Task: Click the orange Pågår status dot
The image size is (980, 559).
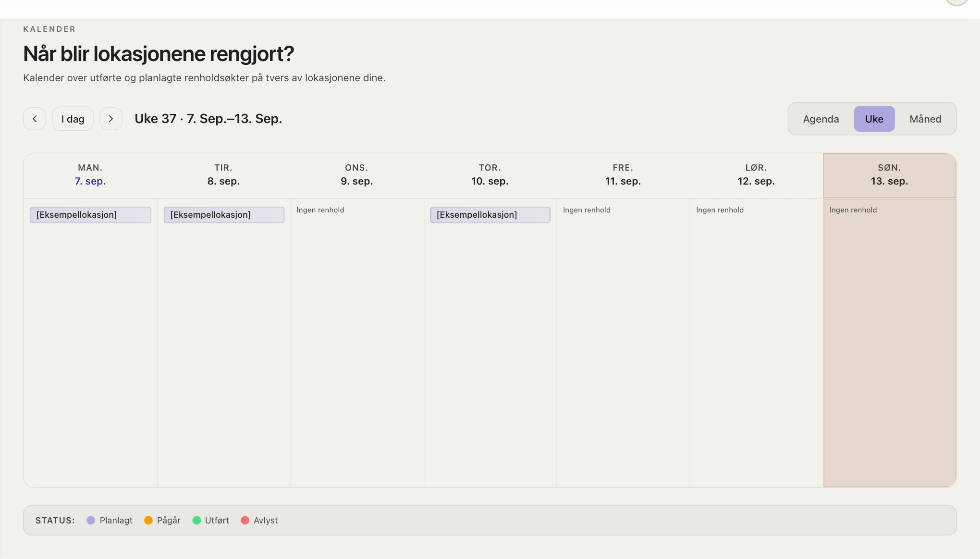Action: (148, 521)
